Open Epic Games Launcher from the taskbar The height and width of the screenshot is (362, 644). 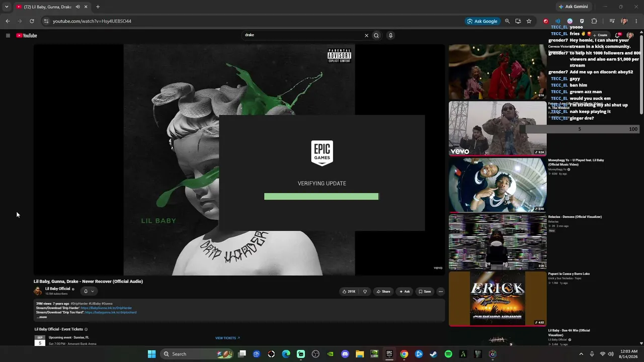tap(389, 354)
